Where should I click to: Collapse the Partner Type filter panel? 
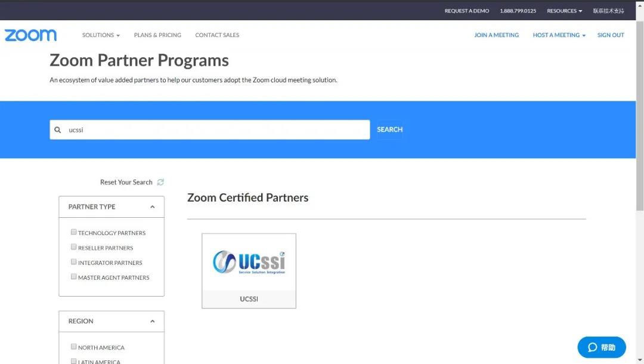click(x=153, y=206)
